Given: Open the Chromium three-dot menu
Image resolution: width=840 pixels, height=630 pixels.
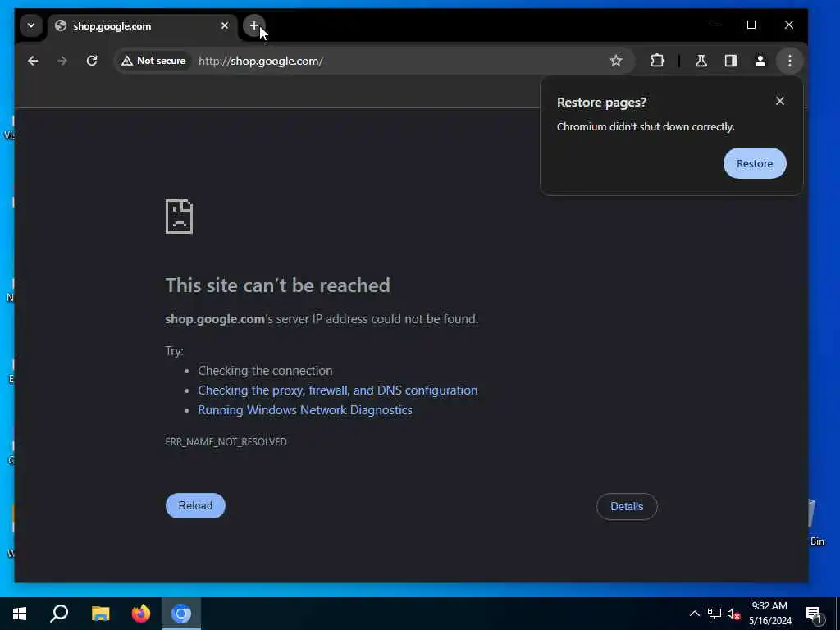Looking at the screenshot, I should (x=790, y=61).
